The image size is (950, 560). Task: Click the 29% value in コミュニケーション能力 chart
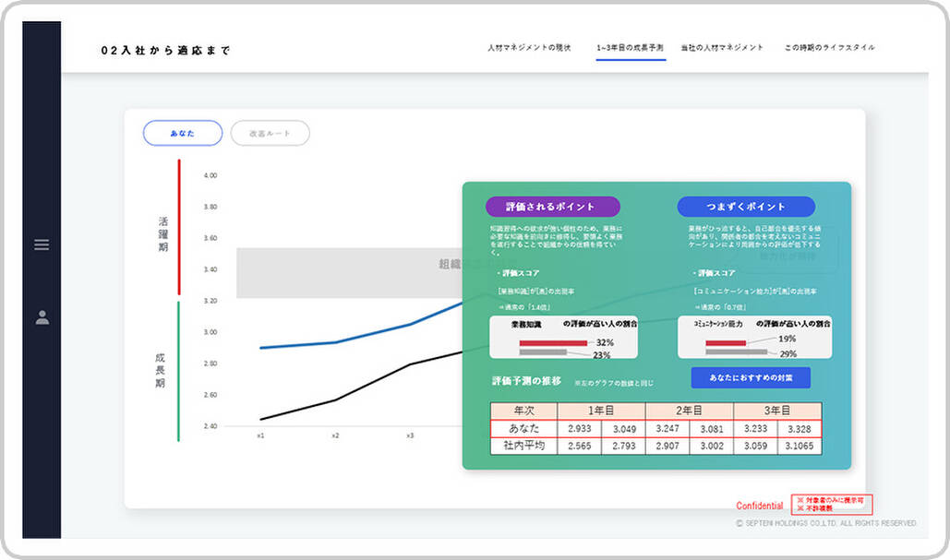[788, 353]
